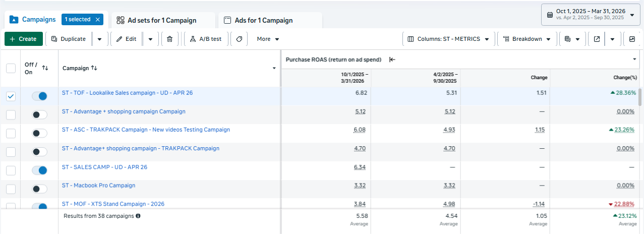Clear the 1 selected filter with X
Image resolution: width=644 pixels, height=234 pixels.
coord(98,19)
